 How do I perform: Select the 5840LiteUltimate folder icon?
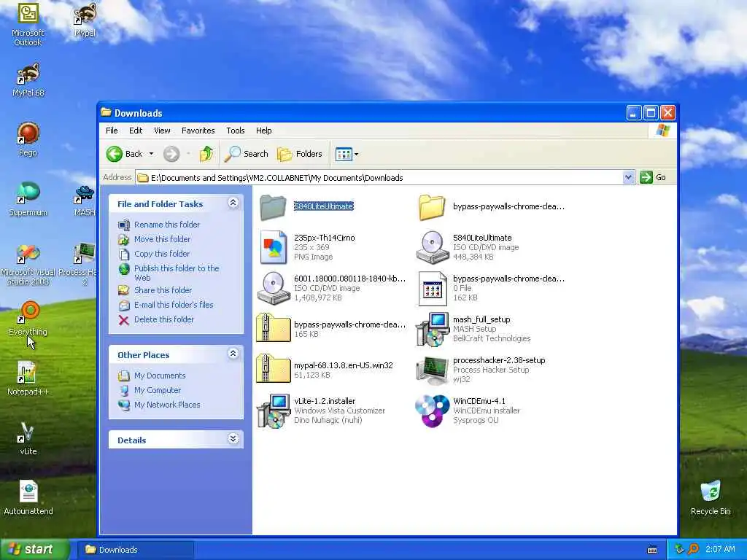(x=273, y=206)
